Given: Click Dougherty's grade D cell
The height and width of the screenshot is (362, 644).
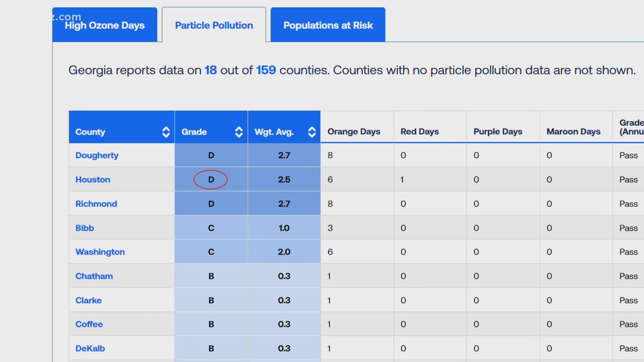Looking at the screenshot, I should click(211, 155).
